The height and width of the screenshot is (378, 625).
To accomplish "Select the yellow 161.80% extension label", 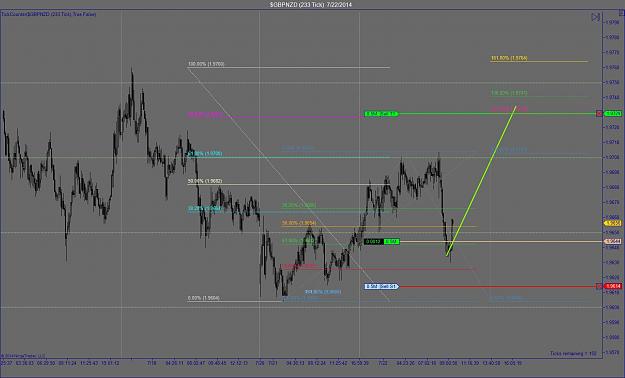I will [509, 58].
